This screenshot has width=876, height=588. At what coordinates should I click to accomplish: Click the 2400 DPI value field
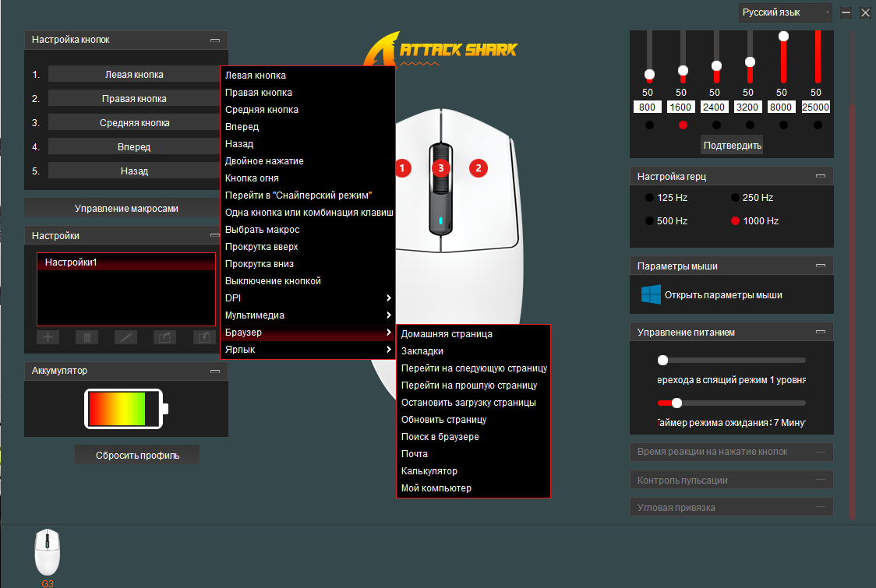coord(714,107)
